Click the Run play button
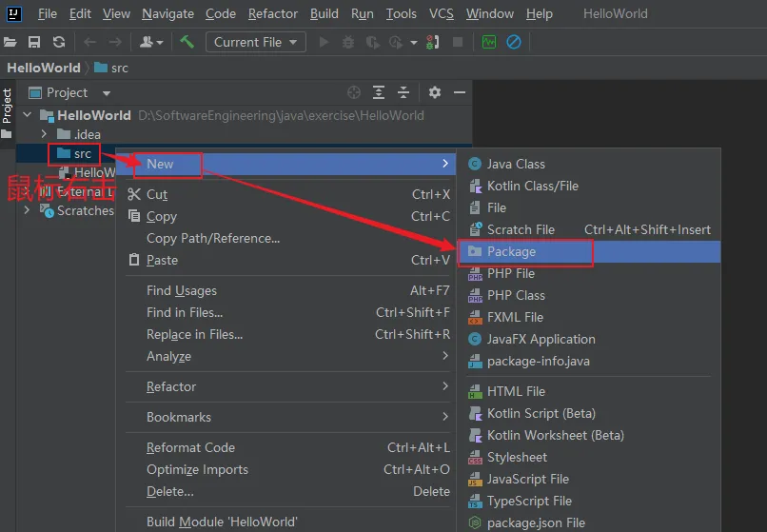Viewport: 767px width, 532px height. 324,42
